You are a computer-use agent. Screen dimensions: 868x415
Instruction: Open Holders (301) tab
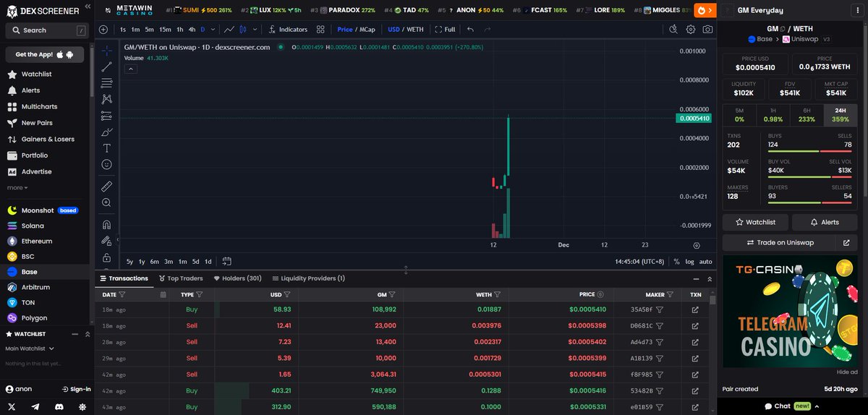(237, 278)
